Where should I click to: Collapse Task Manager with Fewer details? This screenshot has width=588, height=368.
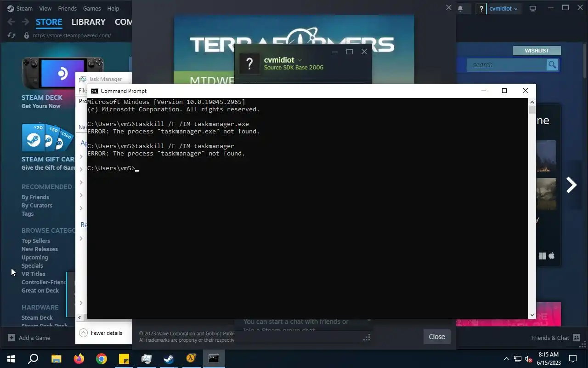[x=101, y=333]
